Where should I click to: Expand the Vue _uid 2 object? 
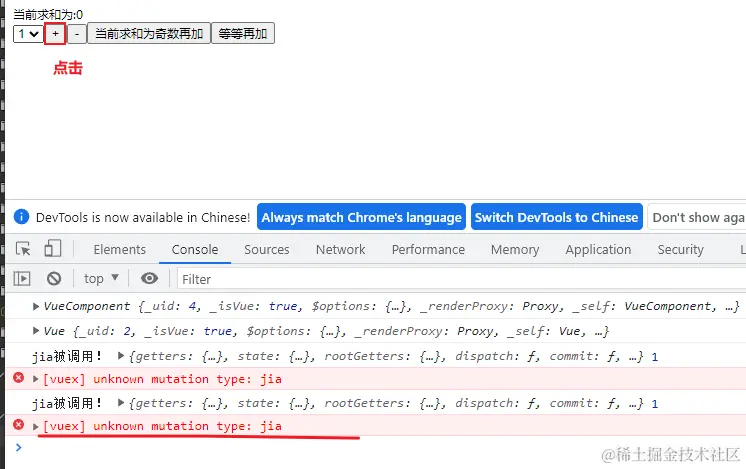tap(36, 331)
